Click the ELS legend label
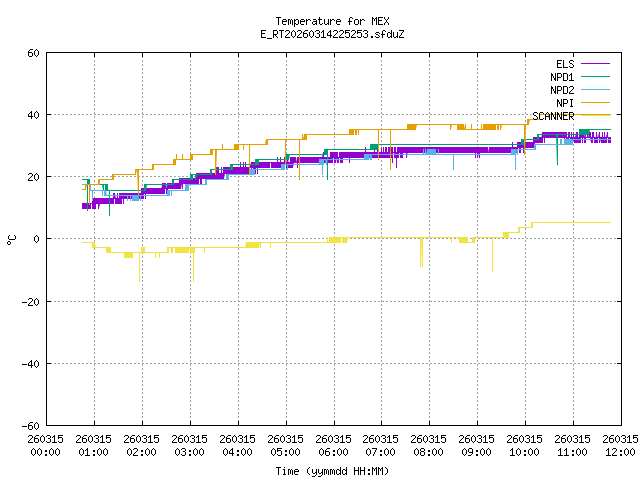Viewport: 640px width, 480px height. [x=564, y=64]
